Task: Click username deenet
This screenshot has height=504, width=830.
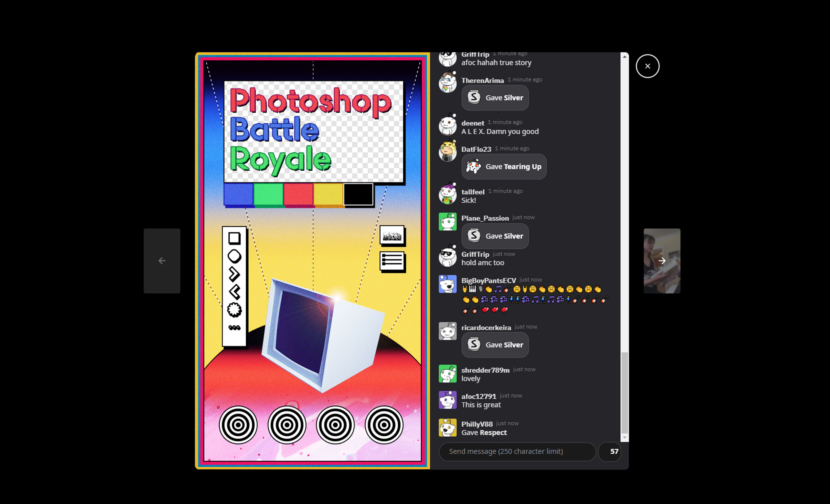Action: 473,123
